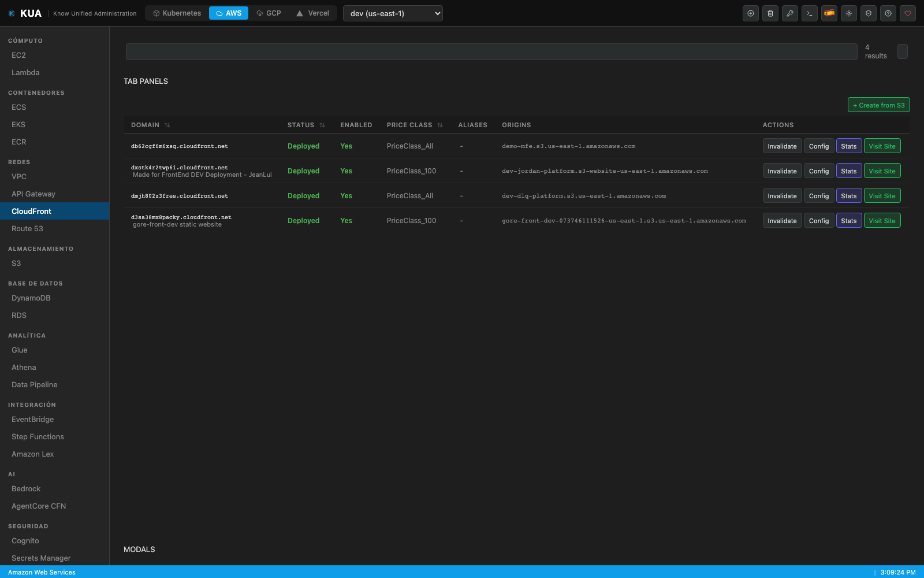
Task: Open ECR in the sidebar
Action: (x=55, y=142)
